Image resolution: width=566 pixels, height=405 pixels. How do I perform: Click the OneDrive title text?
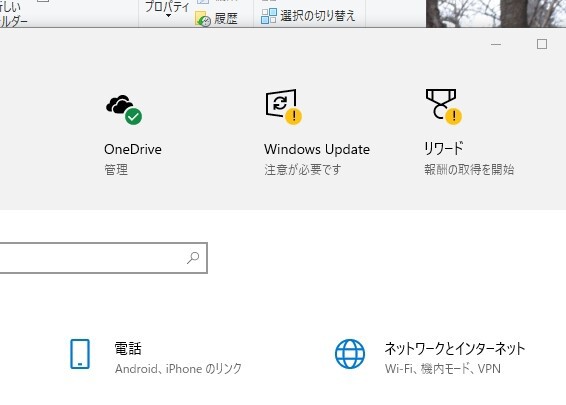pos(133,149)
